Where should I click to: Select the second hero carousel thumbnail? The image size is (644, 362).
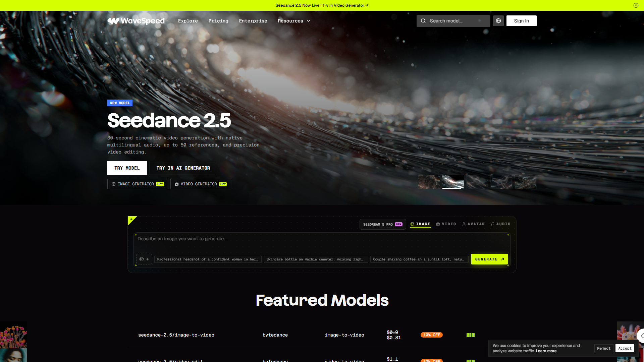453,182
